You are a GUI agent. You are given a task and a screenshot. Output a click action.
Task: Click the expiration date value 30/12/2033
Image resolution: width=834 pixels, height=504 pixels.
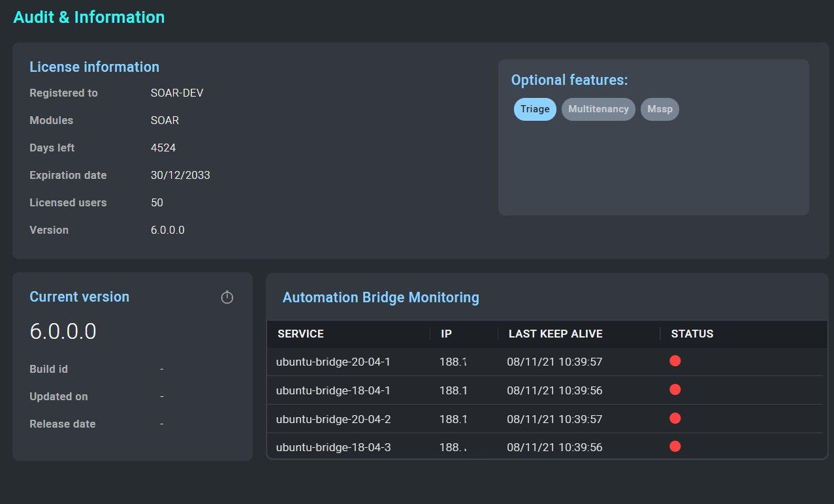click(180, 175)
